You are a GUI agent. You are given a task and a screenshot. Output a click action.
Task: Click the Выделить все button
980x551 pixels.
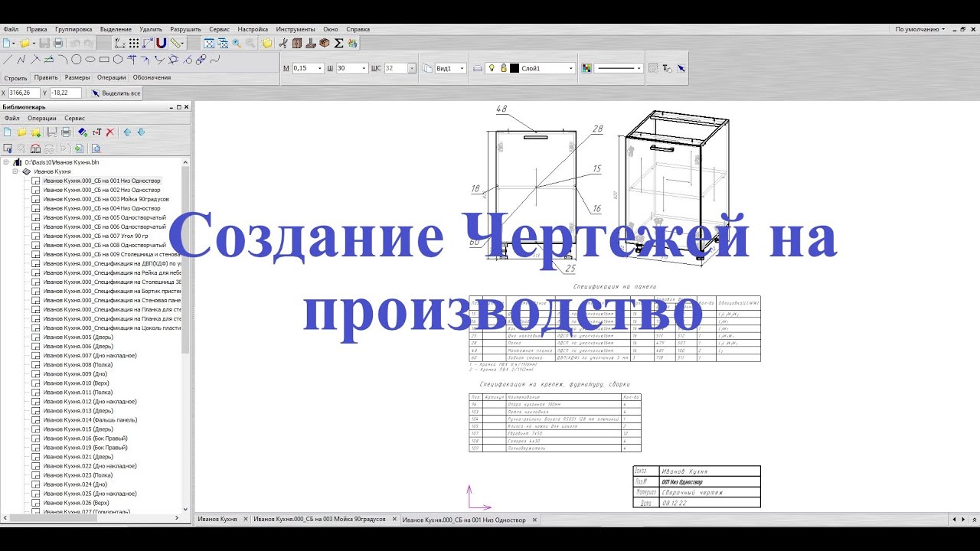[116, 93]
